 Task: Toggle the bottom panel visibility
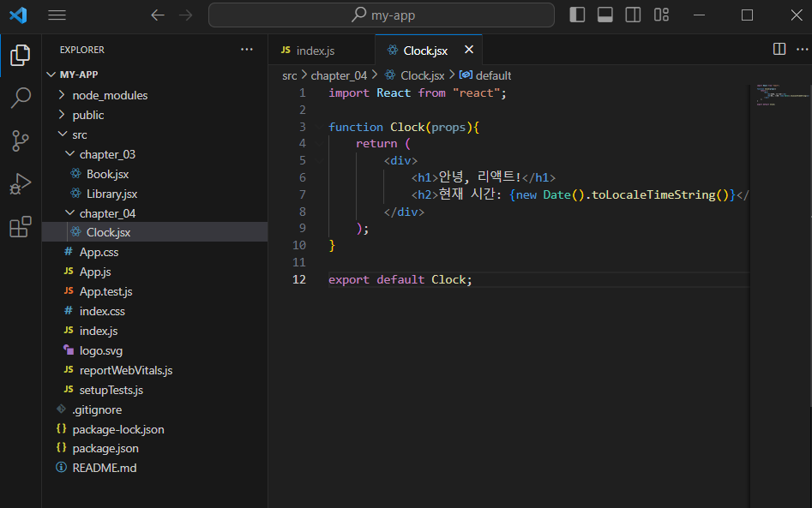coord(604,15)
